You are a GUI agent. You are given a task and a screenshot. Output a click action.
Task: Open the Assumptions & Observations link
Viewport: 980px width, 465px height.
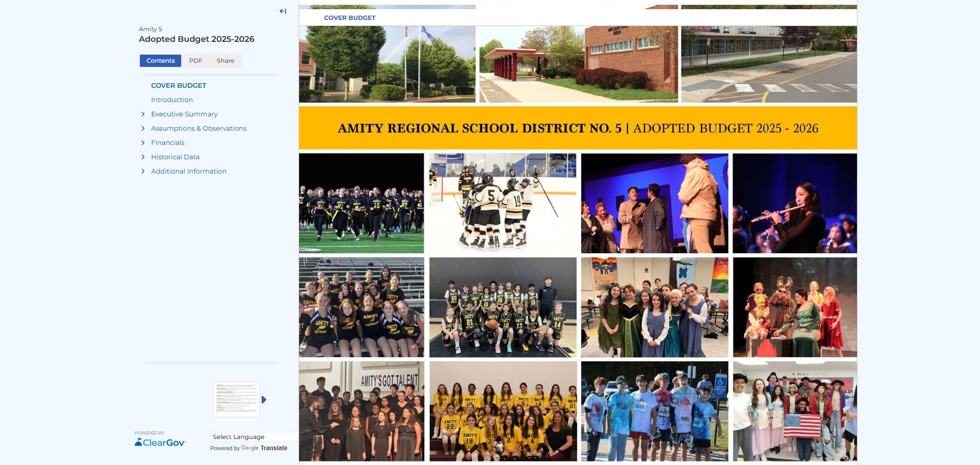tap(199, 129)
